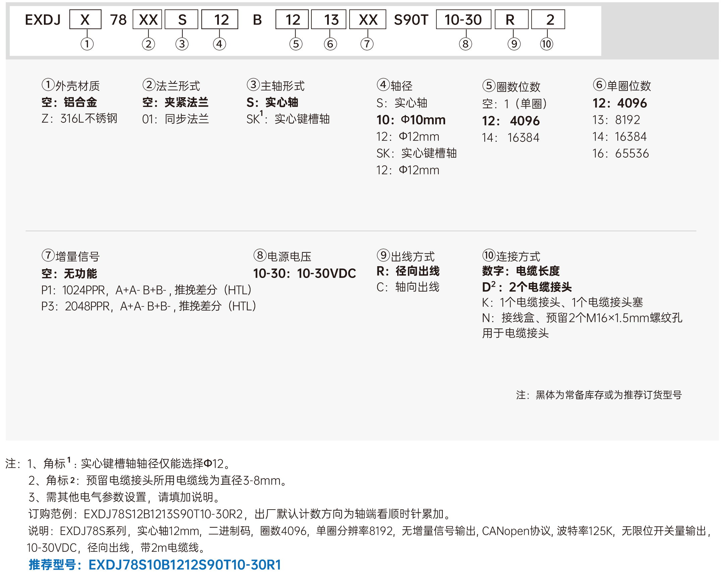Click the circled 9 beside 出线方式 heading

[383, 255]
